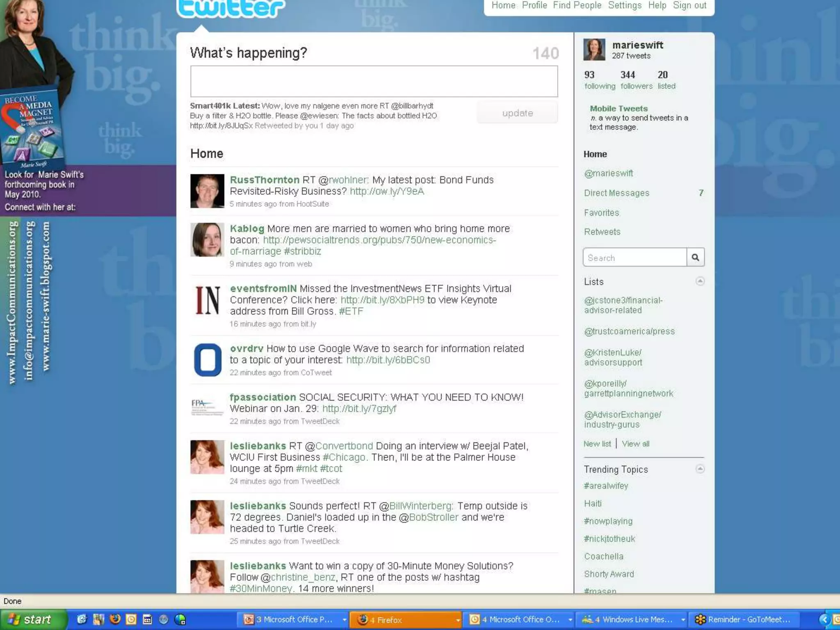
Task: Open list @kporeilly/garrettplanningnetwork
Action: (x=628, y=388)
